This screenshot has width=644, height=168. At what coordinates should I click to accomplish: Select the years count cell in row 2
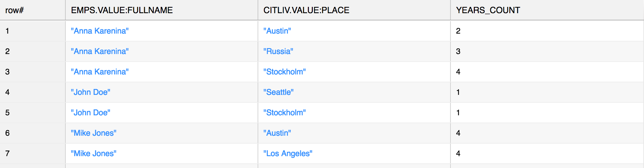coord(458,51)
